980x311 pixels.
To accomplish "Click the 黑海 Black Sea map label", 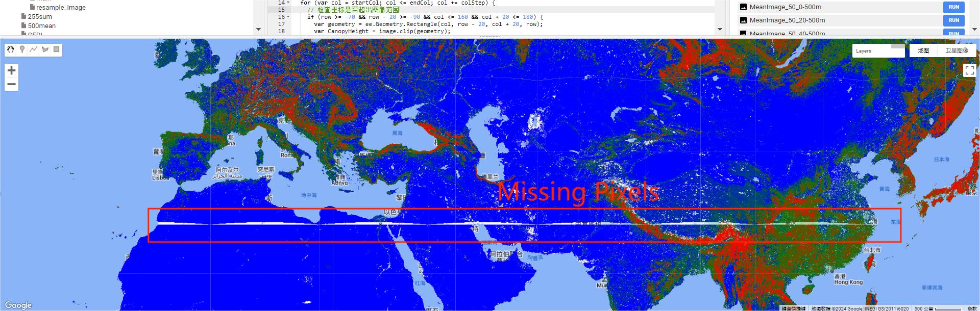I will 397,133.
